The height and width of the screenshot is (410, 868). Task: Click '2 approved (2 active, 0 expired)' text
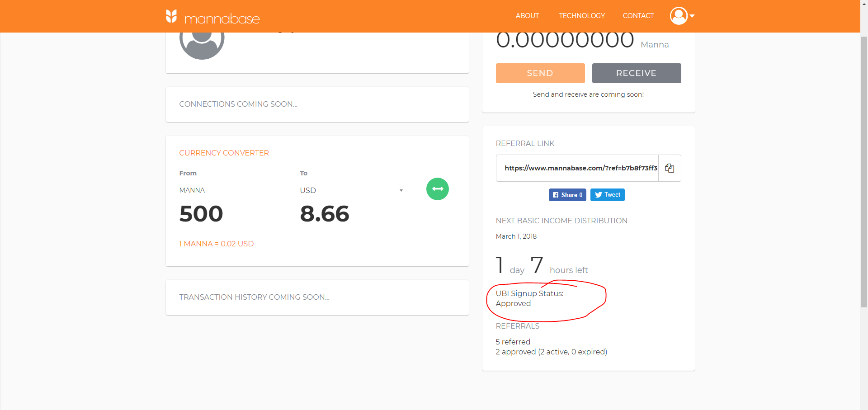pos(552,352)
